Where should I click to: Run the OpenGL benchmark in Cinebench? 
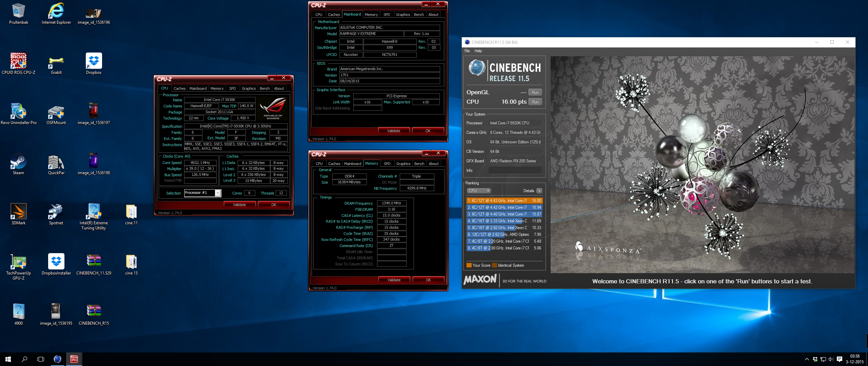tap(535, 93)
